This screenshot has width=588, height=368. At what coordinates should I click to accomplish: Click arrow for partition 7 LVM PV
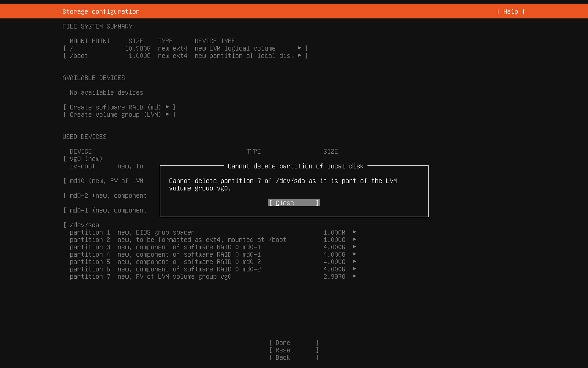point(355,276)
